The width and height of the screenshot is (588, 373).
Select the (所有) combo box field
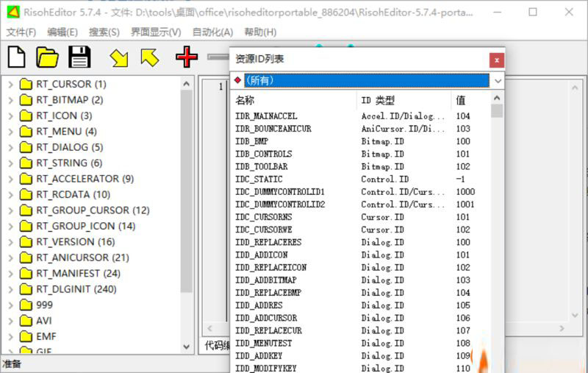pos(367,81)
